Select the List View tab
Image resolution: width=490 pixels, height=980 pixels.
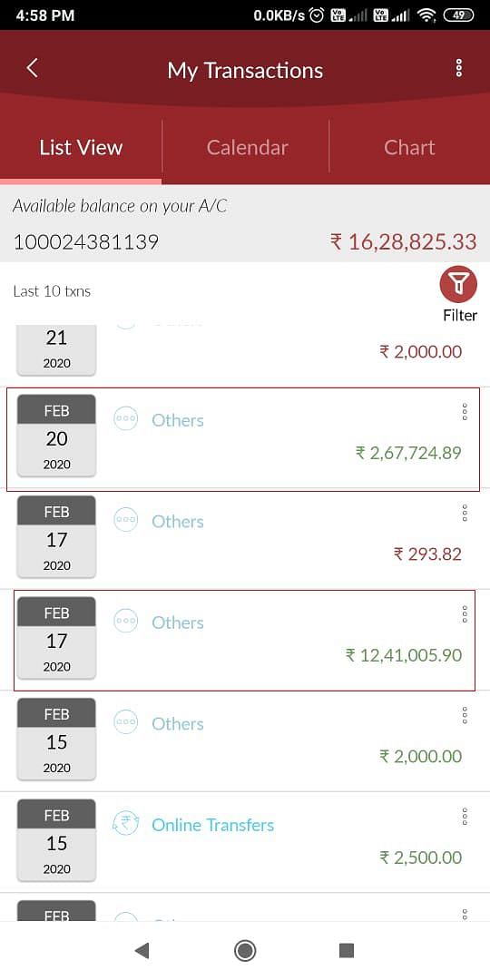81,148
